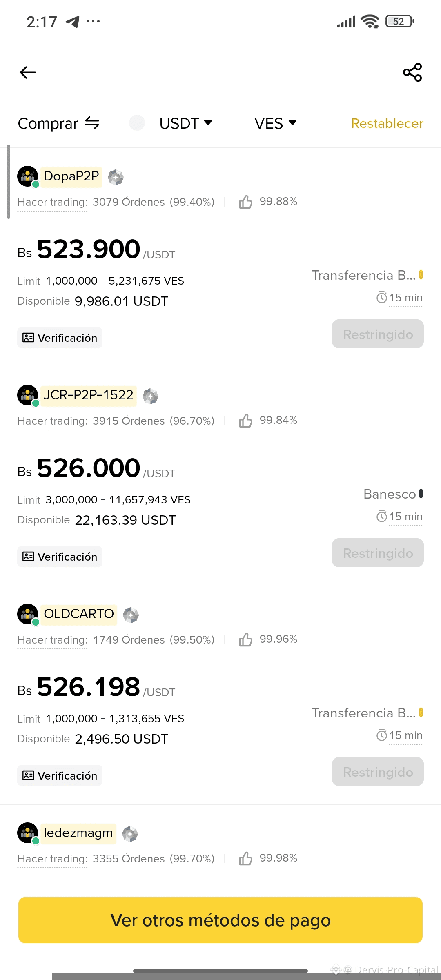The height and width of the screenshot is (980, 441).
Task: Toggle Comprar to switch buy/sell mode
Action: click(59, 123)
